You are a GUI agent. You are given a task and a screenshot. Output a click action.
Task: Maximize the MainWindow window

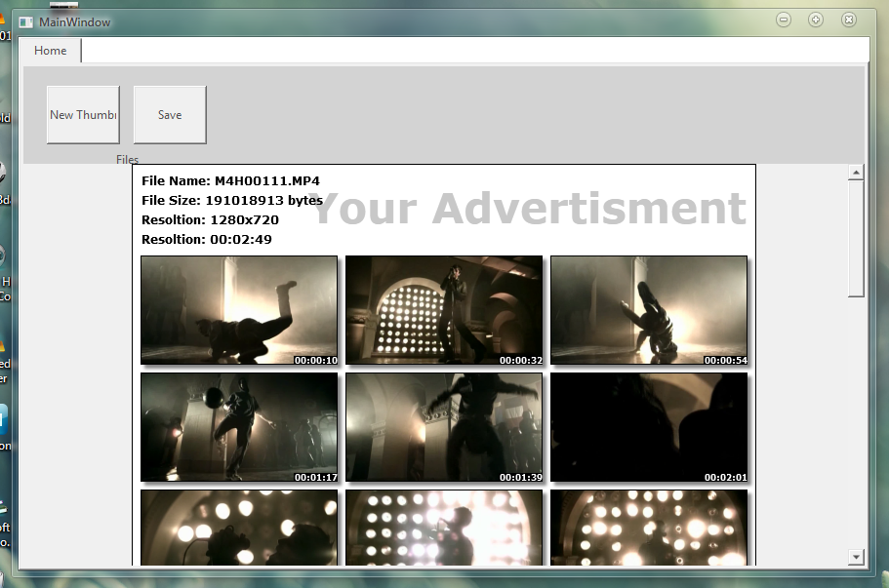(x=816, y=20)
